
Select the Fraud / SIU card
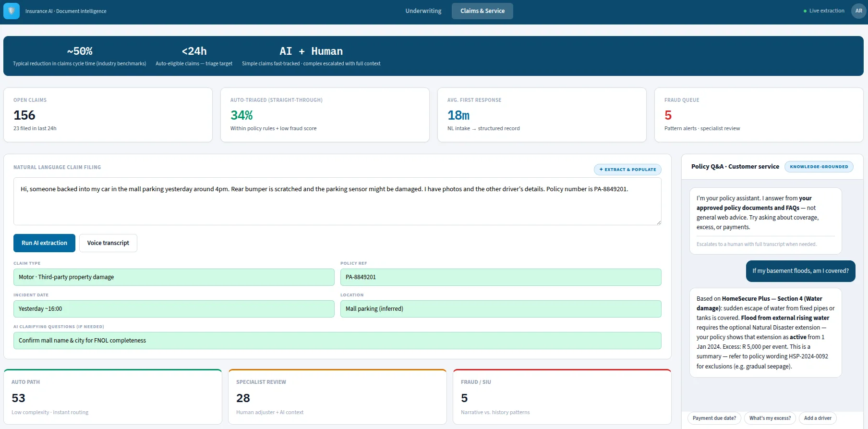tap(562, 397)
